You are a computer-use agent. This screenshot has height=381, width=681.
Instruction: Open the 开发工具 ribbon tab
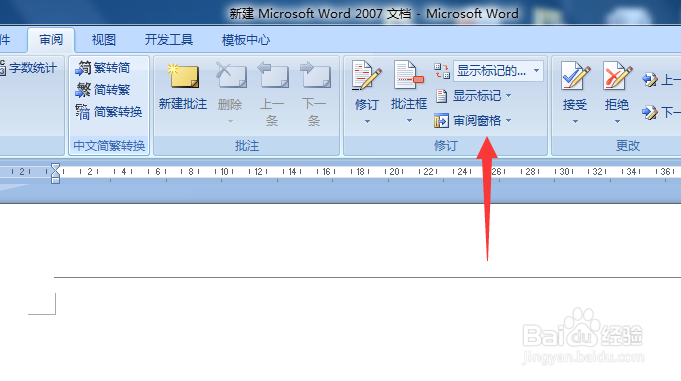pyautogui.click(x=169, y=40)
